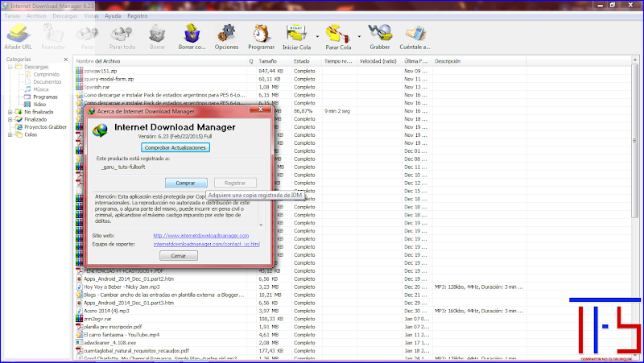Viewport: 644px width, 363px height.
Task: Close the About Internet Download Manager dialog
Action: coord(260,109)
